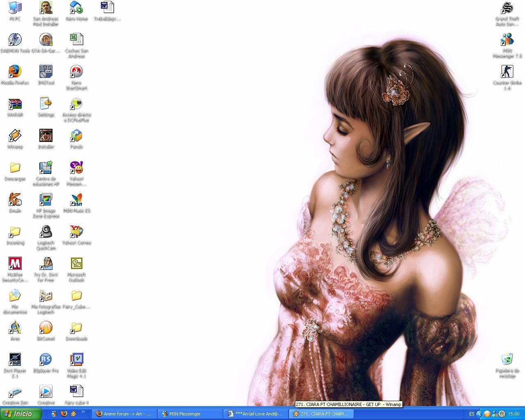Open WinRAR desktop icon
Viewport: 525px width, 420px height.
tap(15, 107)
